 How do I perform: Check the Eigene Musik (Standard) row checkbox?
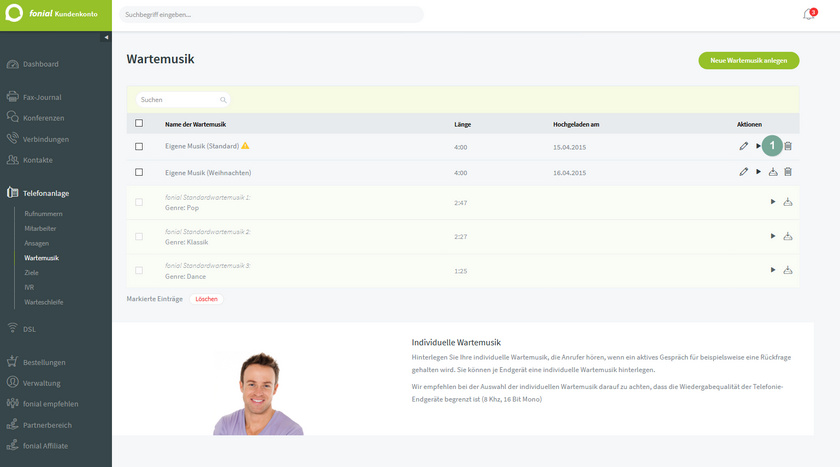tap(139, 146)
